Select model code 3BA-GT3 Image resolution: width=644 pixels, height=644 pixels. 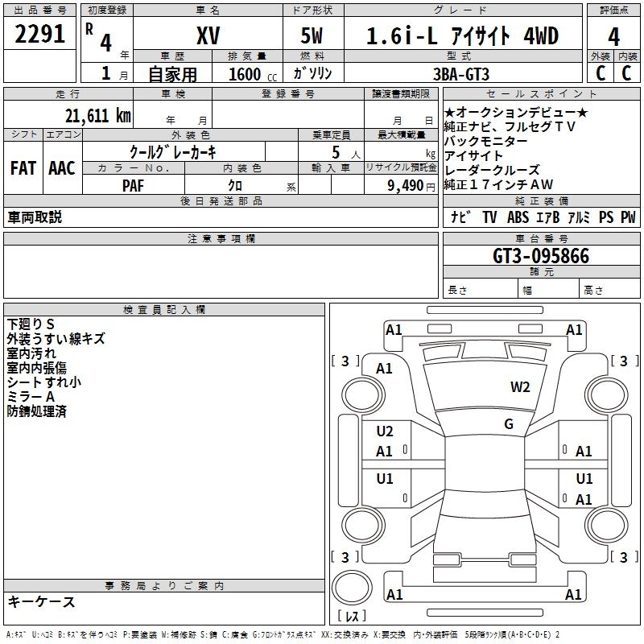pos(461,74)
